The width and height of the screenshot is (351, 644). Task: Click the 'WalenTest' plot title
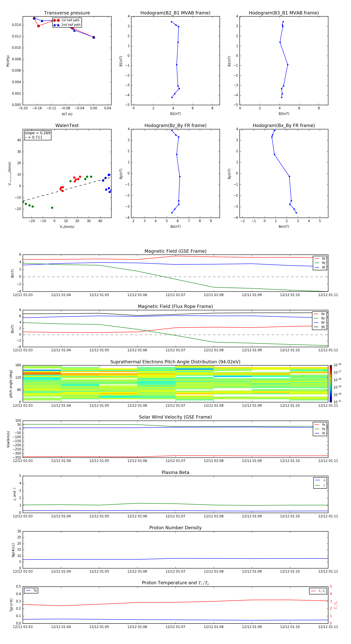(67, 125)
